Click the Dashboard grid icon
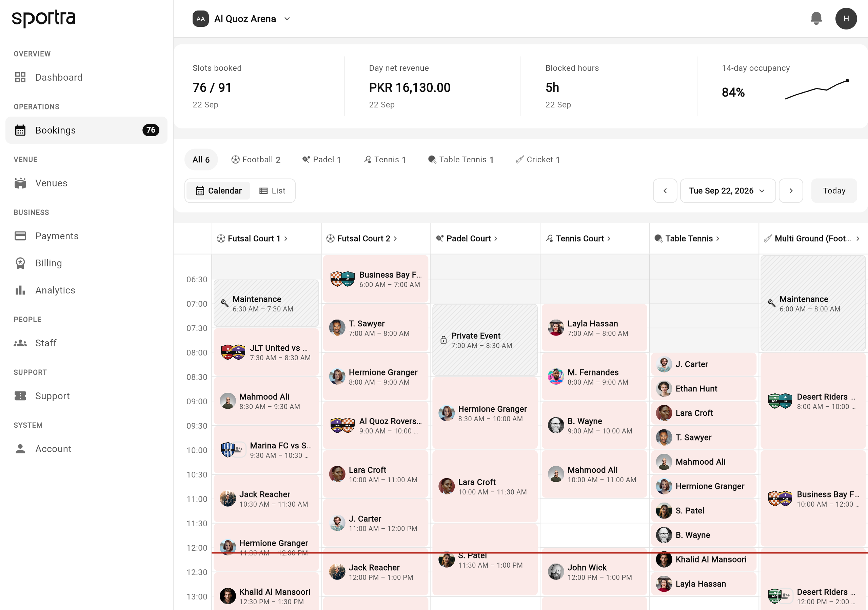 tap(20, 77)
